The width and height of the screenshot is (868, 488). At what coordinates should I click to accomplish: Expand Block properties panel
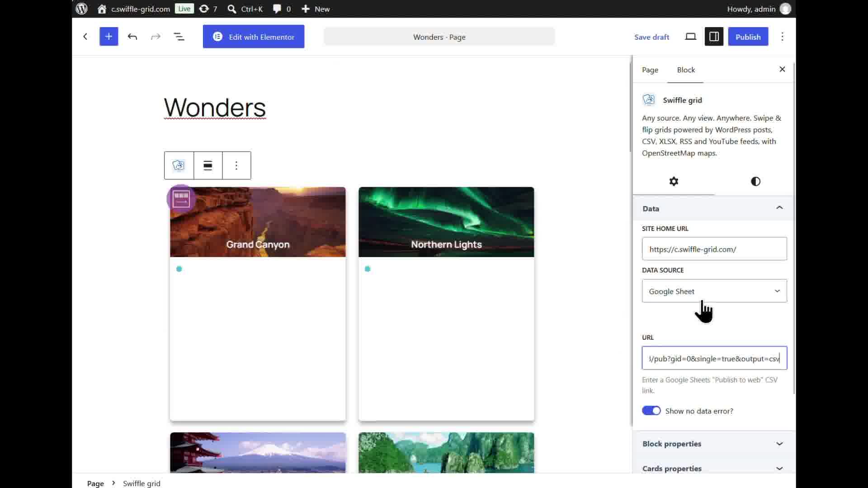click(714, 444)
